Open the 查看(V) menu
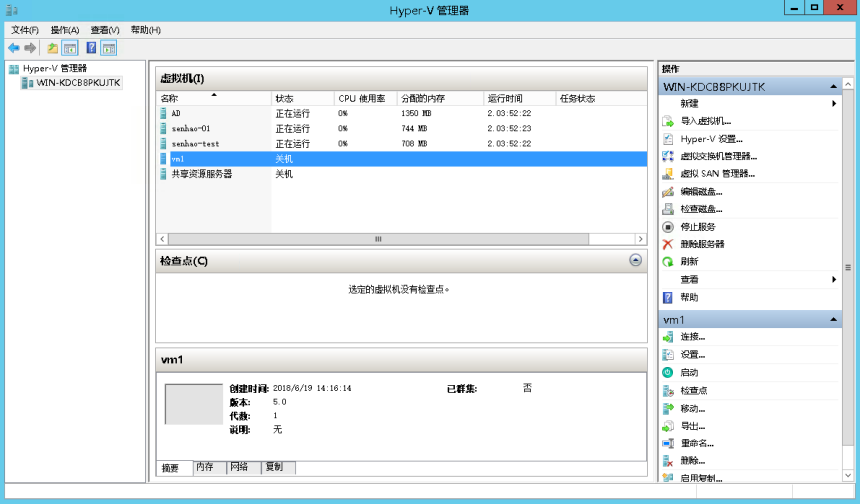This screenshot has width=860, height=504. (105, 30)
